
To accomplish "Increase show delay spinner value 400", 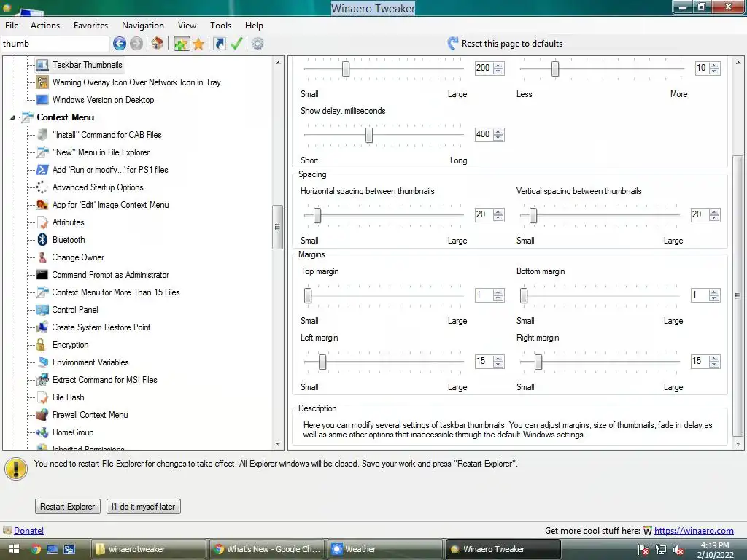I will (x=498, y=131).
